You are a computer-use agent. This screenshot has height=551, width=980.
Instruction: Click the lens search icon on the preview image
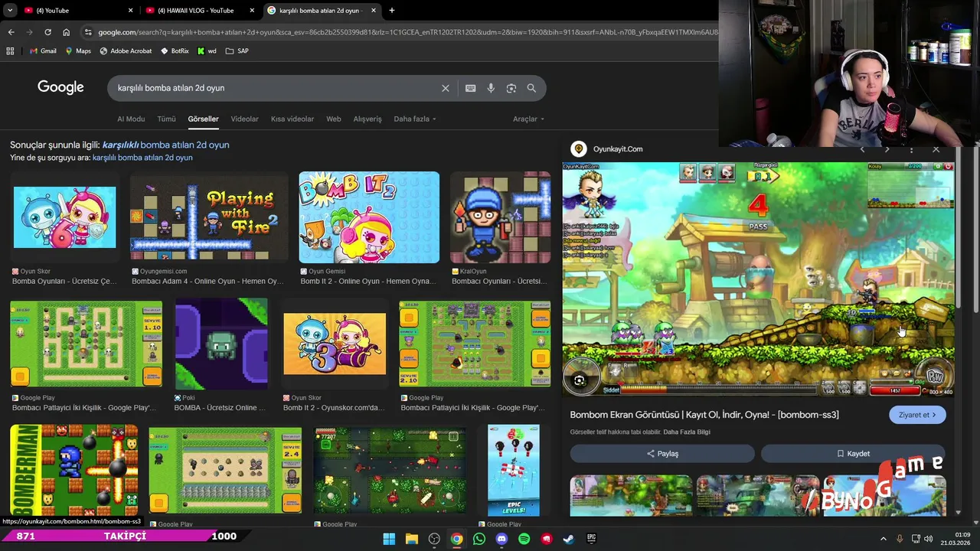point(579,380)
